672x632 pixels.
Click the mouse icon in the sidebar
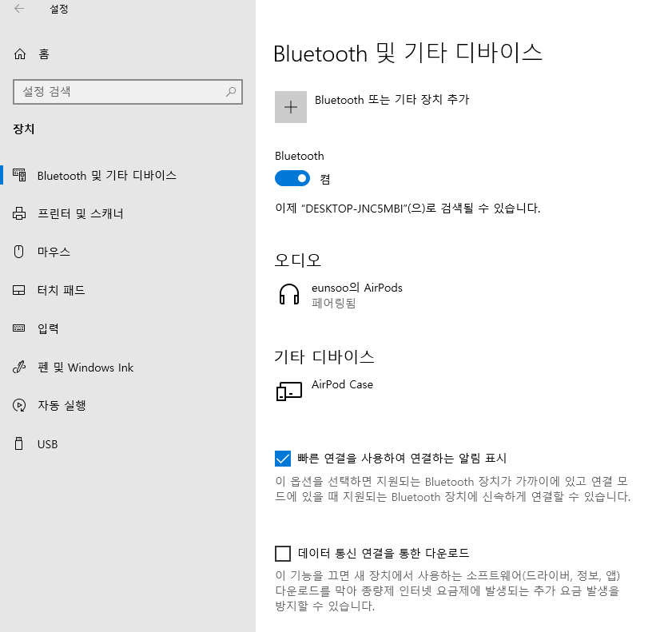click(18, 252)
